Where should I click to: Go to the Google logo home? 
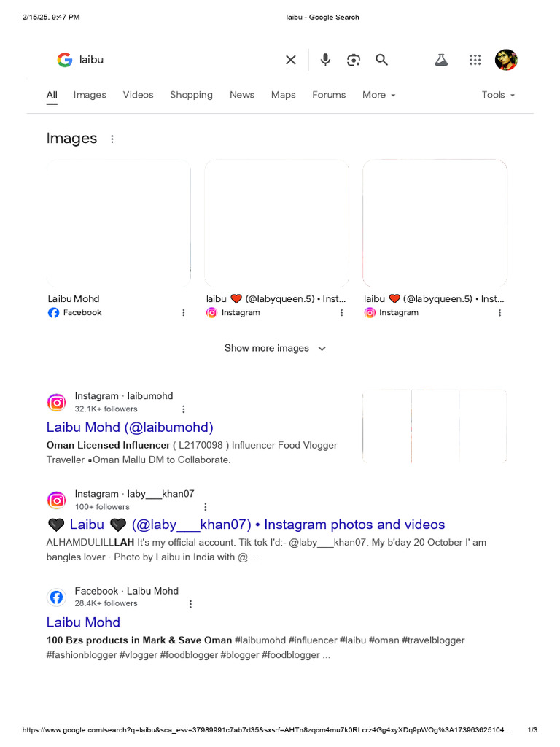pos(65,60)
